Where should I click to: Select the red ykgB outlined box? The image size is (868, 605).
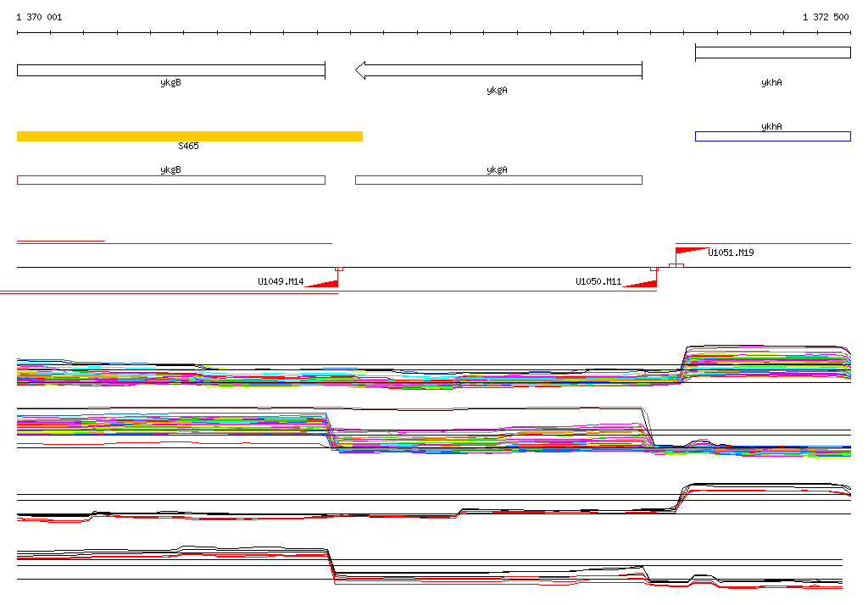171,180
